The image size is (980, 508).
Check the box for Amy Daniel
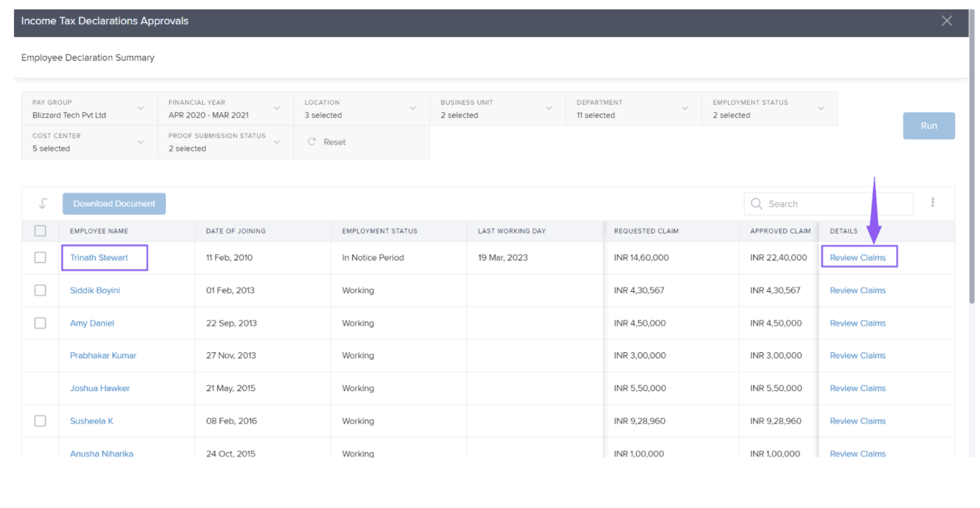tap(40, 323)
